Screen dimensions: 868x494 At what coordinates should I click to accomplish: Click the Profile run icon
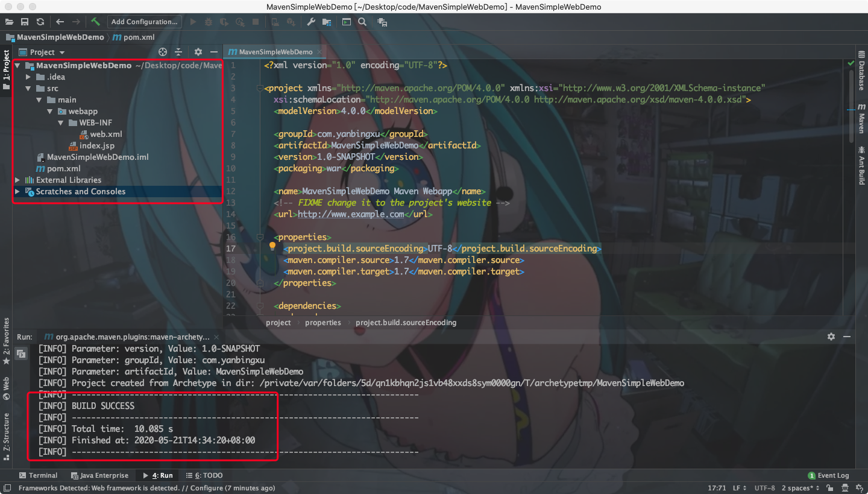tap(240, 22)
